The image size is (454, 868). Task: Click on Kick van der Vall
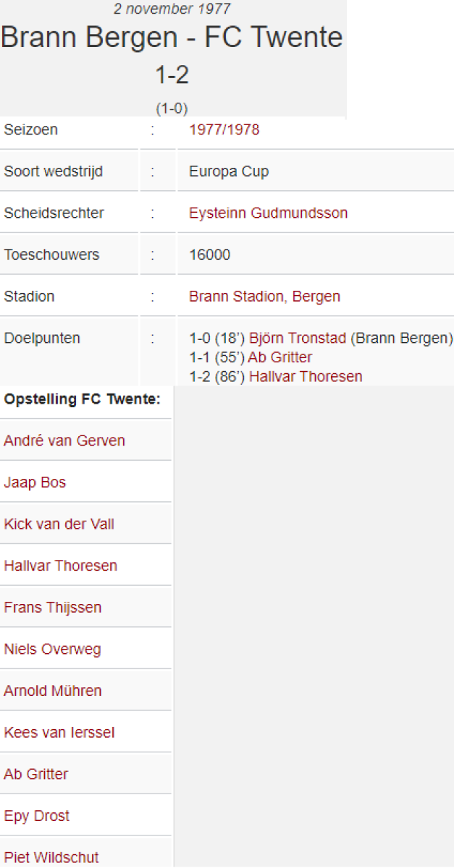coord(59,524)
